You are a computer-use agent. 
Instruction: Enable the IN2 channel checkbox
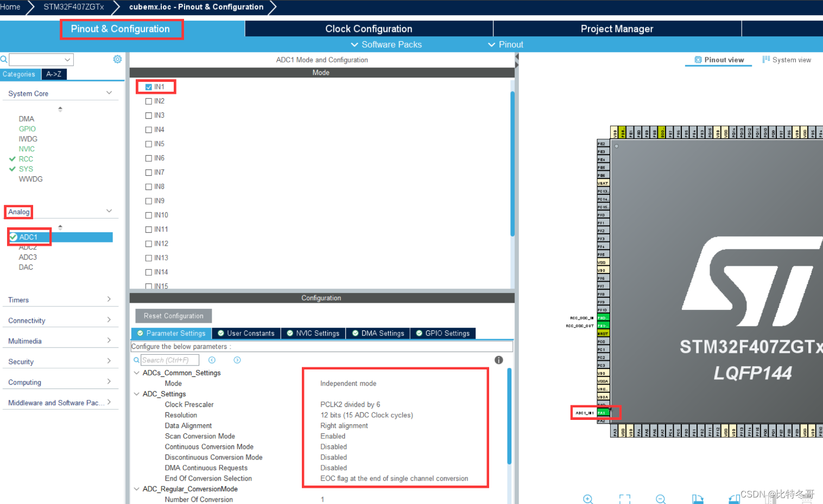pyautogui.click(x=149, y=101)
